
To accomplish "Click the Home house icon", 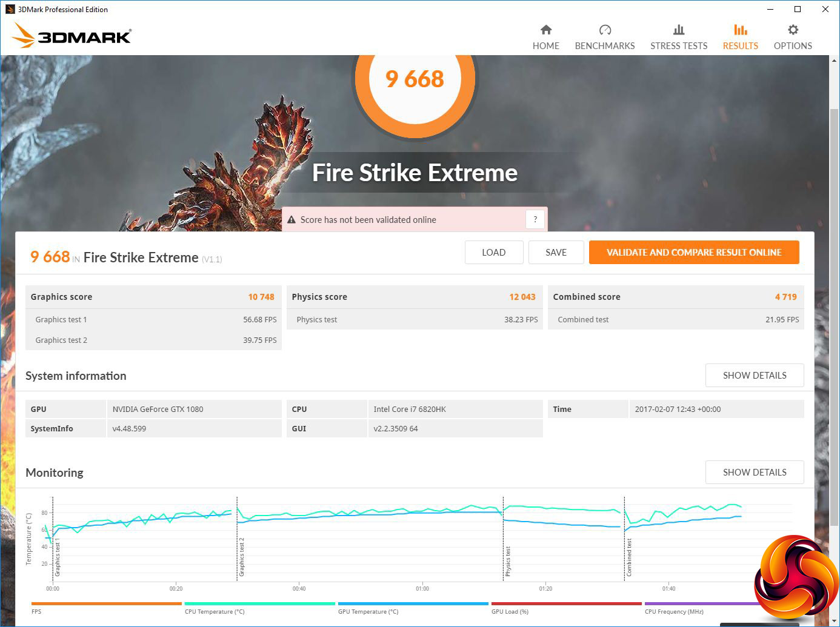I will [545, 30].
